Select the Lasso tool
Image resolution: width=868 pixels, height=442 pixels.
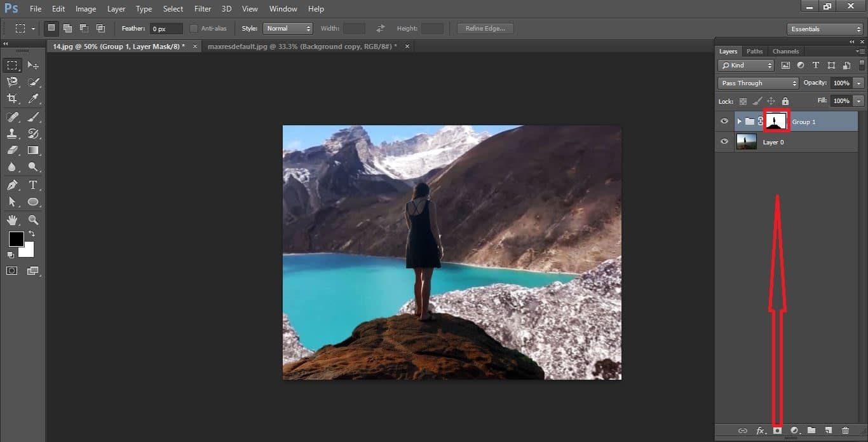[12, 81]
